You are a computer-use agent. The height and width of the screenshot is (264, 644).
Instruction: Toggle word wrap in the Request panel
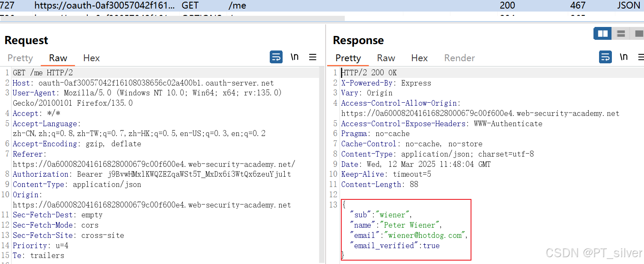tap(276, 57)
